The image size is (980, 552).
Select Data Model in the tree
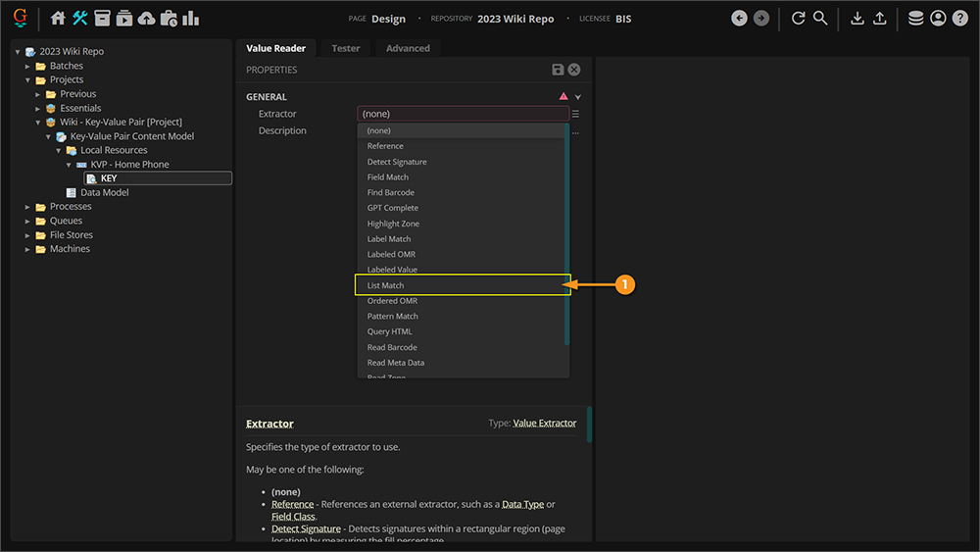104,192
